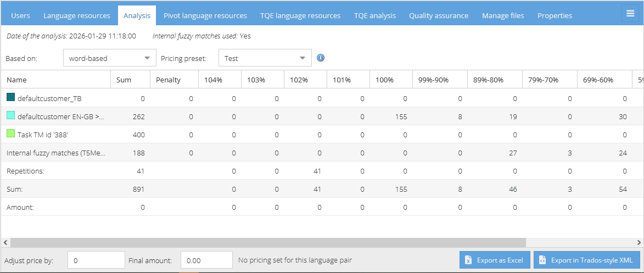
Task: Click the Amount: row label
Action: (x=20, y=207)
